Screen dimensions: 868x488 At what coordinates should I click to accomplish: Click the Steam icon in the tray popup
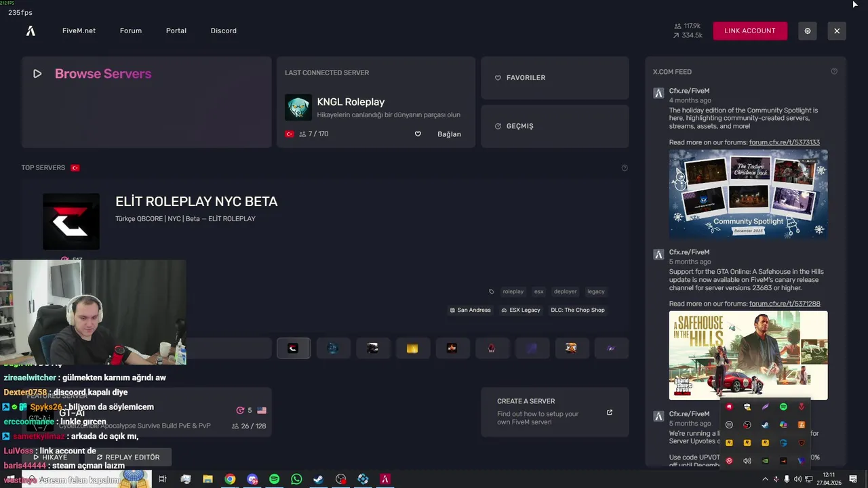click(x=765, y=425)
